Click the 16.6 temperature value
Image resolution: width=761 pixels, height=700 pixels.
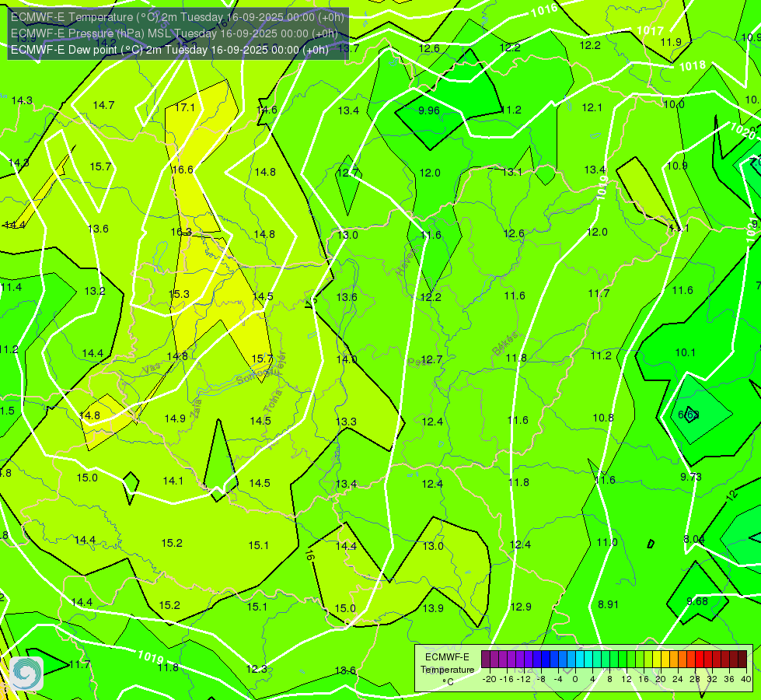point(183,170)
